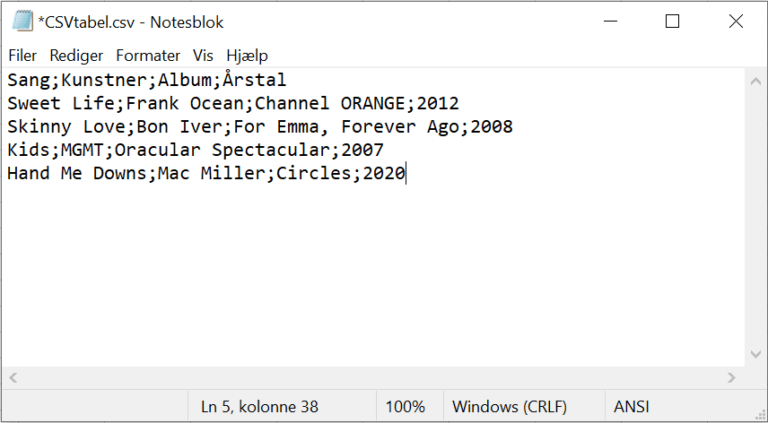This screenshot has width=768, height=423.
Task: Minimize the Notesblok window
Action: (610, 22)
